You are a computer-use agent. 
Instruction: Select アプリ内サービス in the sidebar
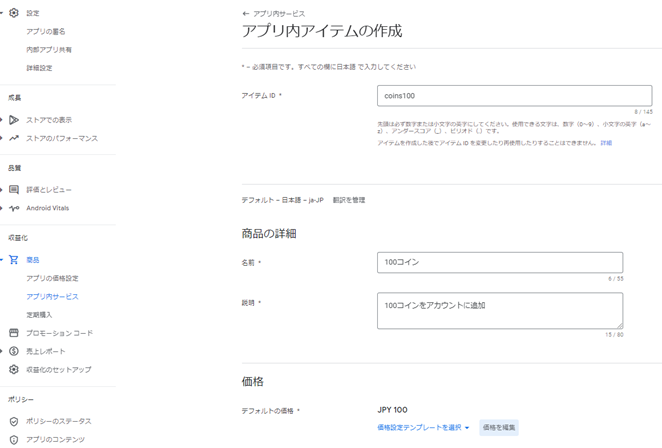tap(52, 296)
